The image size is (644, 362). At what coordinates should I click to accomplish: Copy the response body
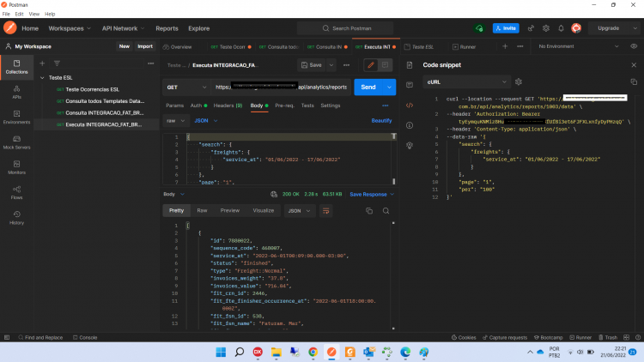coord(369,211)
